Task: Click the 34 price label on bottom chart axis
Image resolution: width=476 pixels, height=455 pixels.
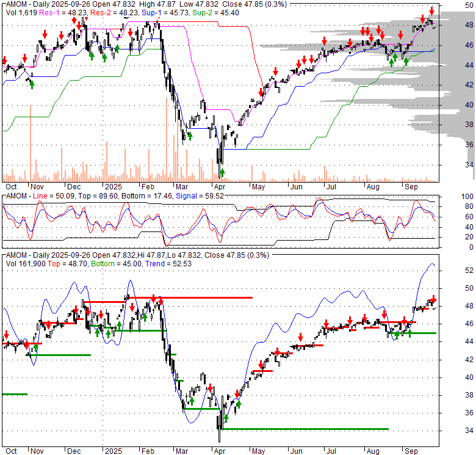Action: tap(469, 431)
